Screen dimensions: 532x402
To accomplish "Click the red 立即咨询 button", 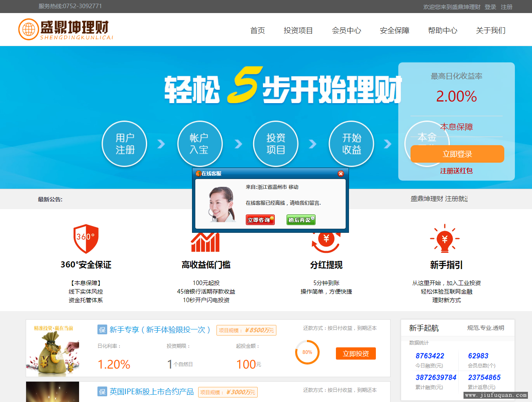I will pyautogui.click(x=260, y=220).
